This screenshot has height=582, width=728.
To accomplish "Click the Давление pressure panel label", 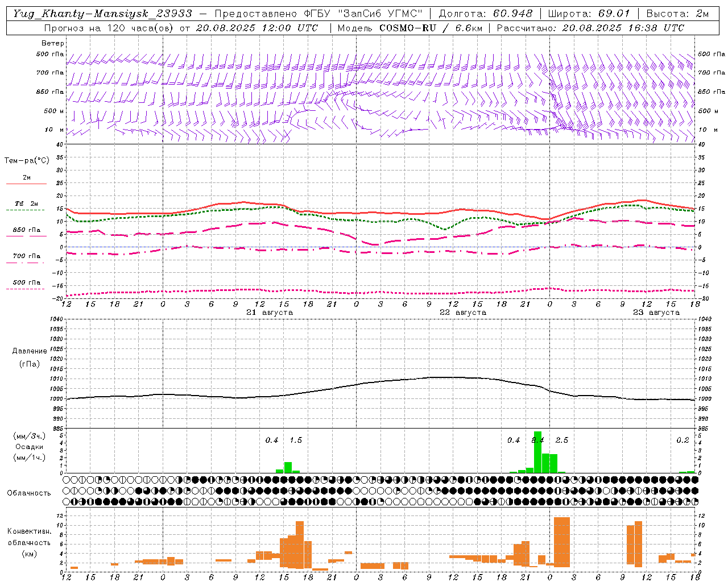I will coord(30,351).
